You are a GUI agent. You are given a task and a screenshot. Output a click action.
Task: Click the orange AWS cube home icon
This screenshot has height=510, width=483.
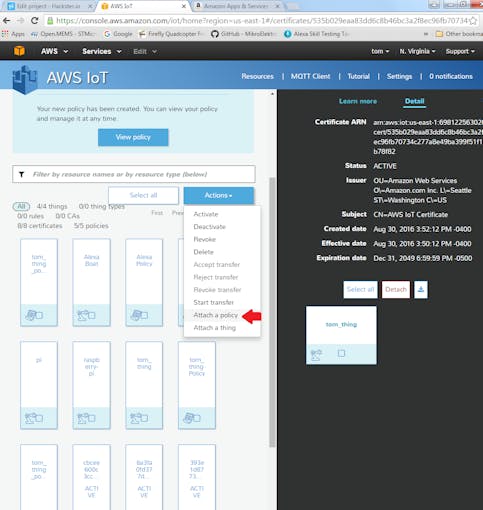19,51
